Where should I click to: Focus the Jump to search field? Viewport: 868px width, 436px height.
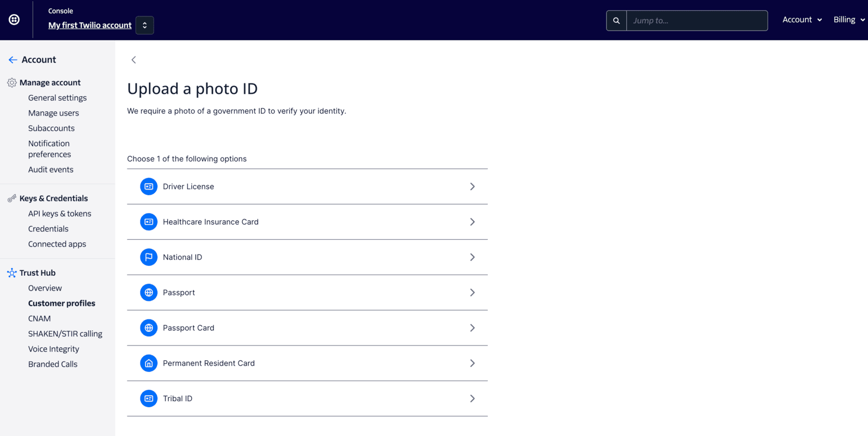(697, 21)
